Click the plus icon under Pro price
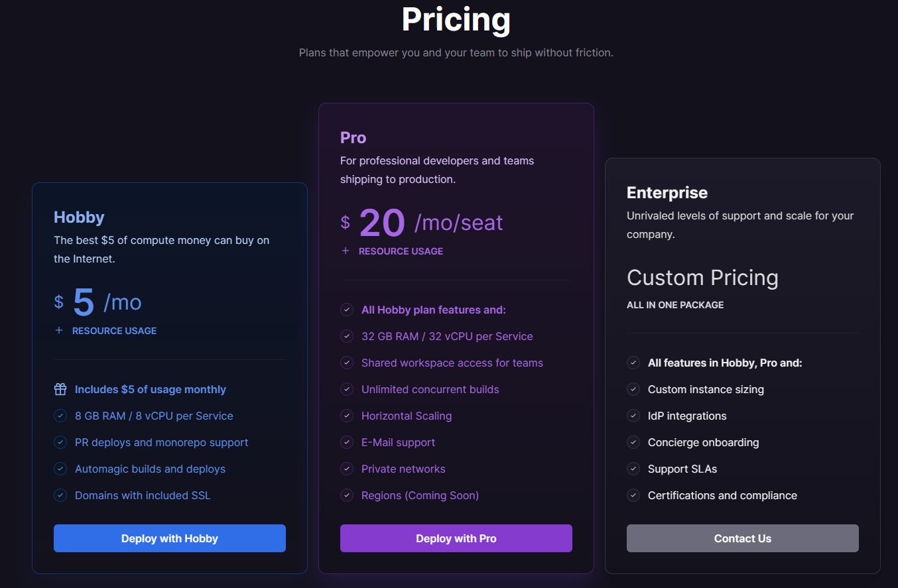898x588 pixels. pos(346,251)
